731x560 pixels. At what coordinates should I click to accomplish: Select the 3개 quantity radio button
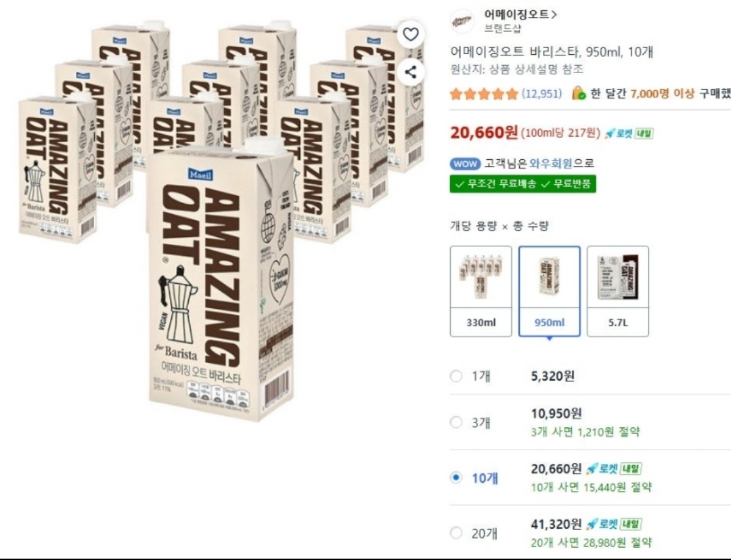(x=456, y=423)
